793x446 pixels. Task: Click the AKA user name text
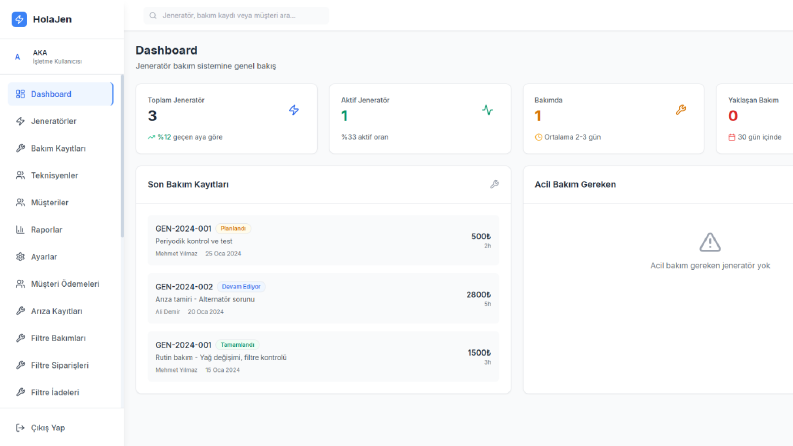pos(40,53)
